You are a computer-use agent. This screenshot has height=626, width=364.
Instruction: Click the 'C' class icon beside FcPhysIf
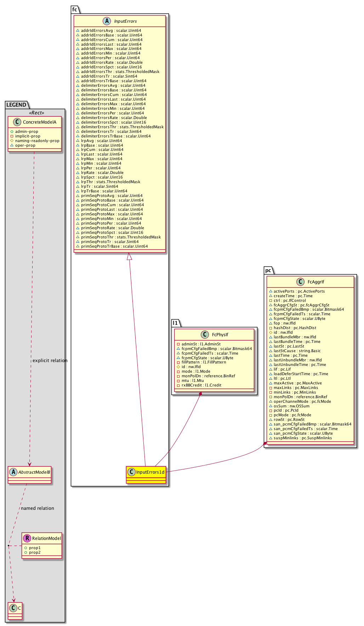(205, 335)
